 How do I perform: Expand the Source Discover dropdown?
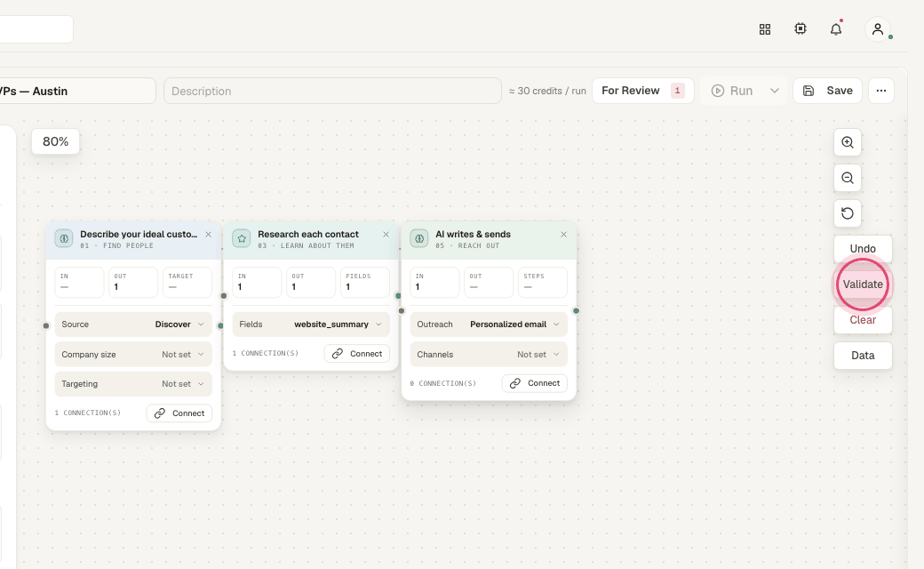133,325
